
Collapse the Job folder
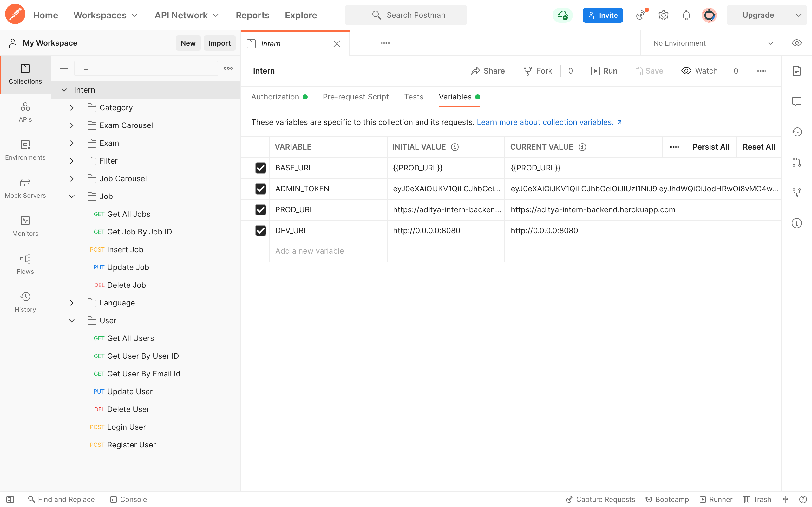71,196
